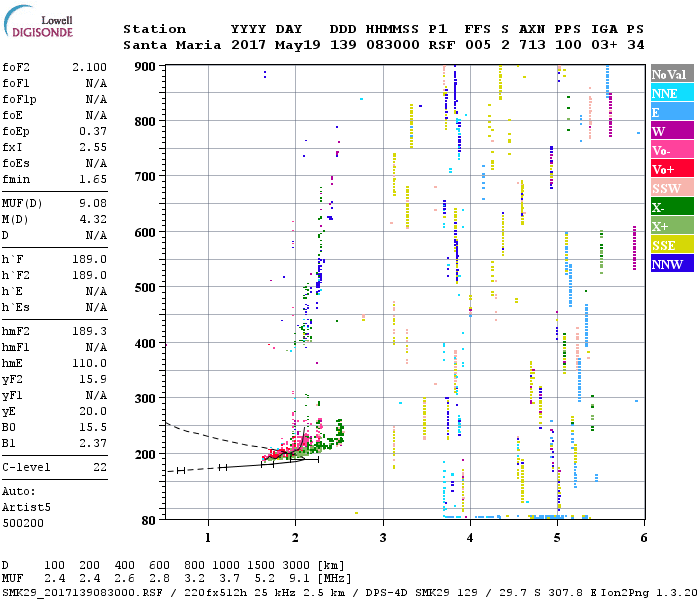Click the C-level value 22
The height and width of the screenshot is (600, 700).
[99, 467]
